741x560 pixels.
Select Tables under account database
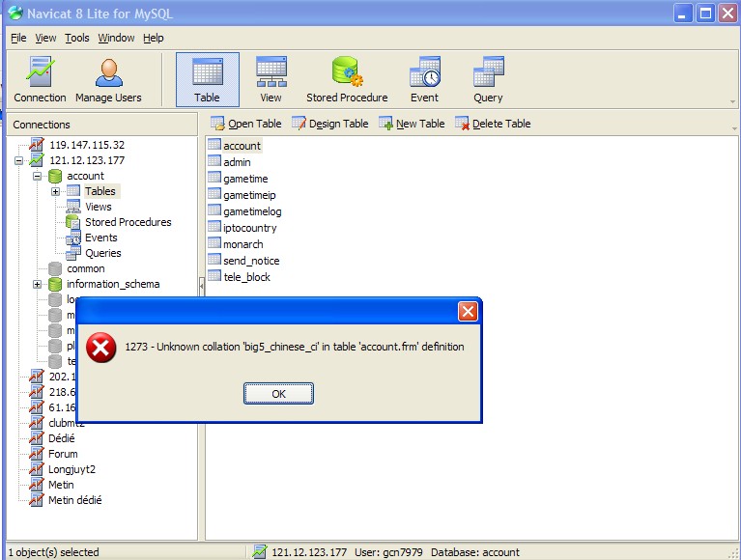click(x=100, y=191)
